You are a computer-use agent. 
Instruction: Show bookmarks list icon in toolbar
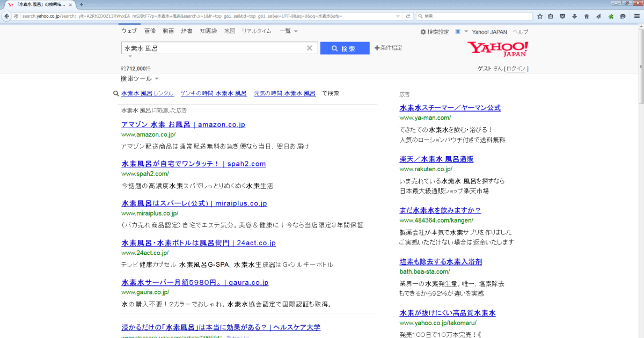tap(551, 16)
